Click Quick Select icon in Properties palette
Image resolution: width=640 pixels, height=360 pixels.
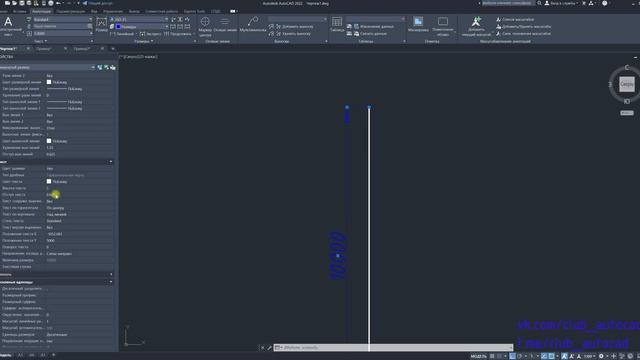point(113,67)
